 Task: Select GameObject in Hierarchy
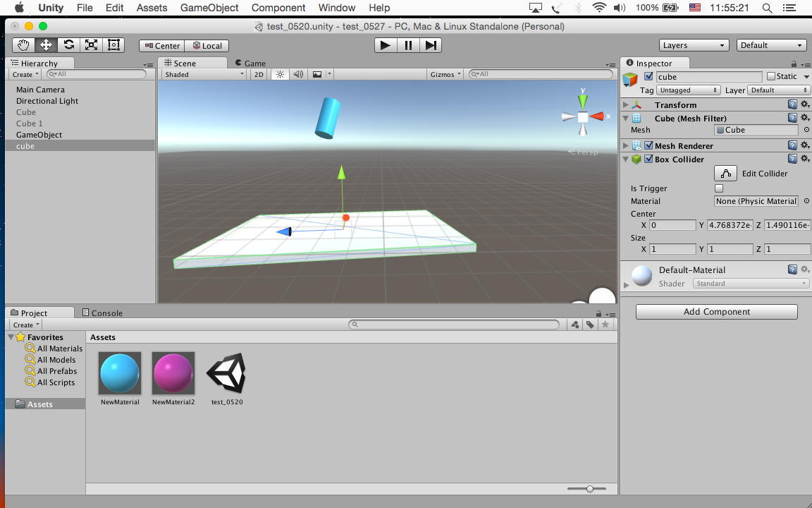(39, 134)
